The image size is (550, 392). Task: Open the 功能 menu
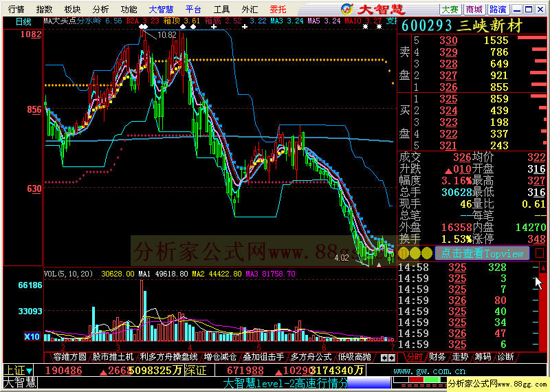point(129,9)
